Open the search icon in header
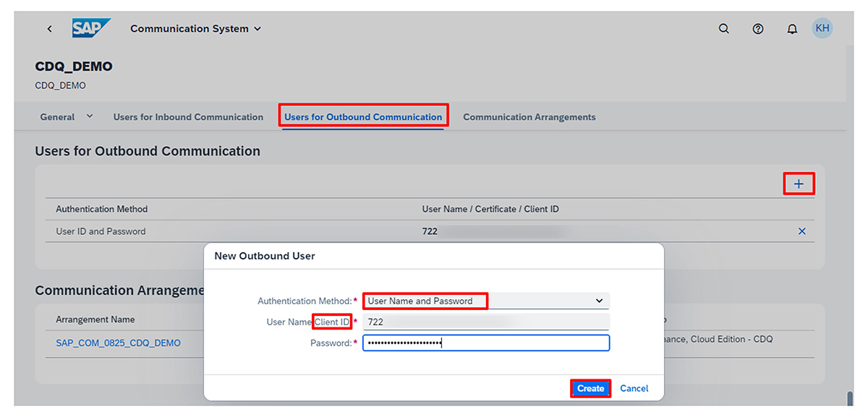868x417 pixels. pos(724,29)
